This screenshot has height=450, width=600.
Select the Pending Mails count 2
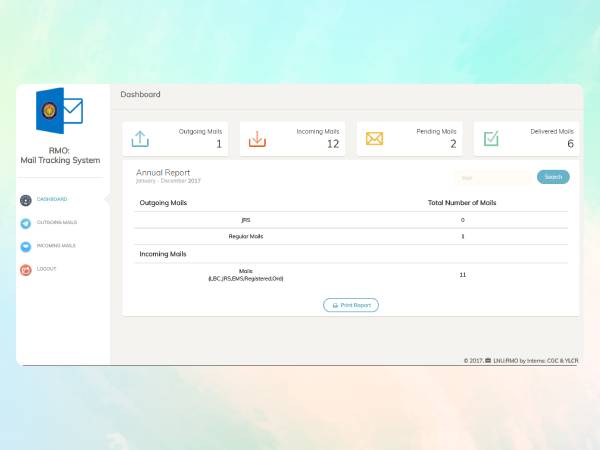pos(453,144)
